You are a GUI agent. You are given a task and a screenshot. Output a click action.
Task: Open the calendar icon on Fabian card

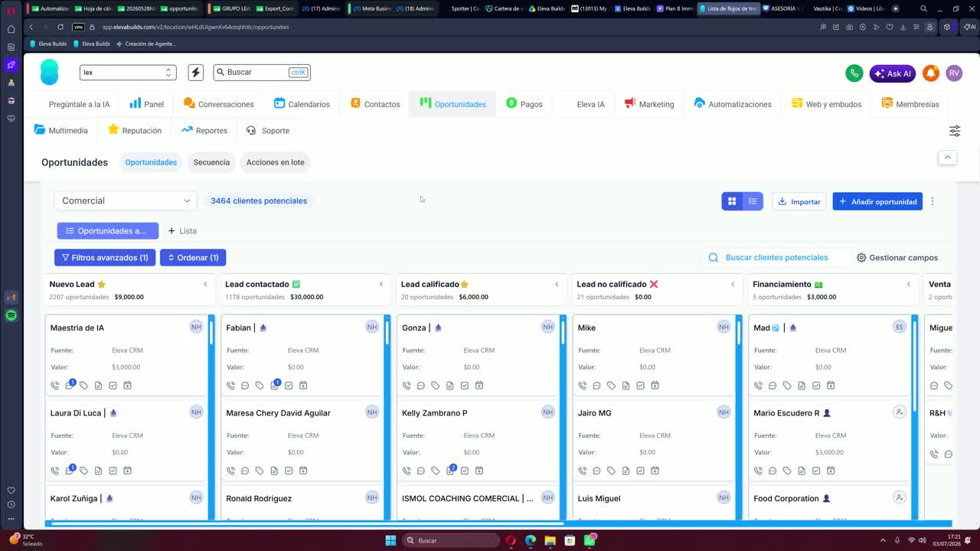click(x=303, y=386)
